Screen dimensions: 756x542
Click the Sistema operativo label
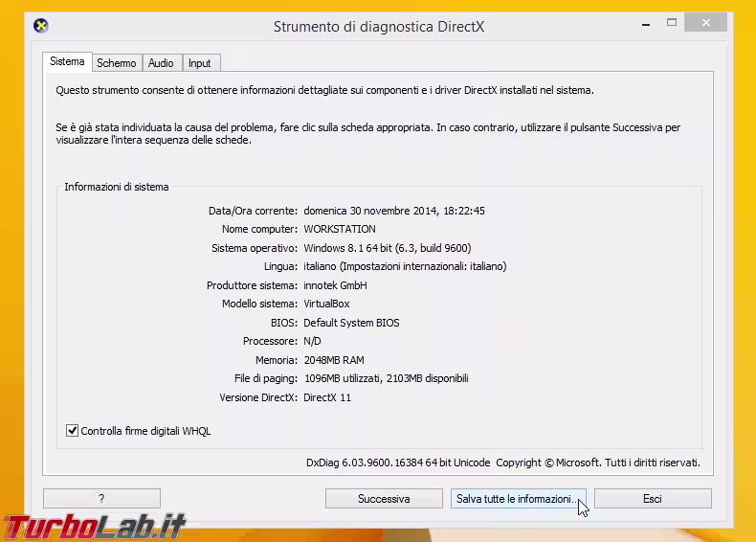coord(255,248)
